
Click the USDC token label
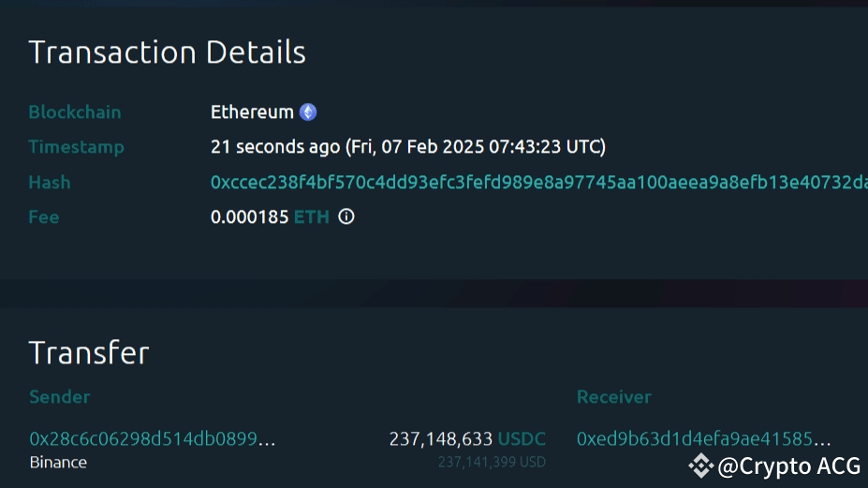click(522, 438)
